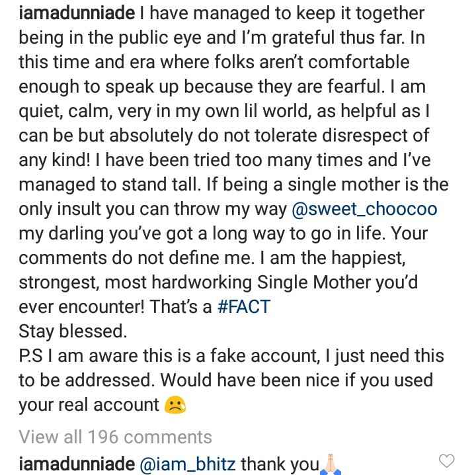Viewport: 476px width, 475px height.
Task: Click the words "your real account"
Action: click(x=89, y=405)
